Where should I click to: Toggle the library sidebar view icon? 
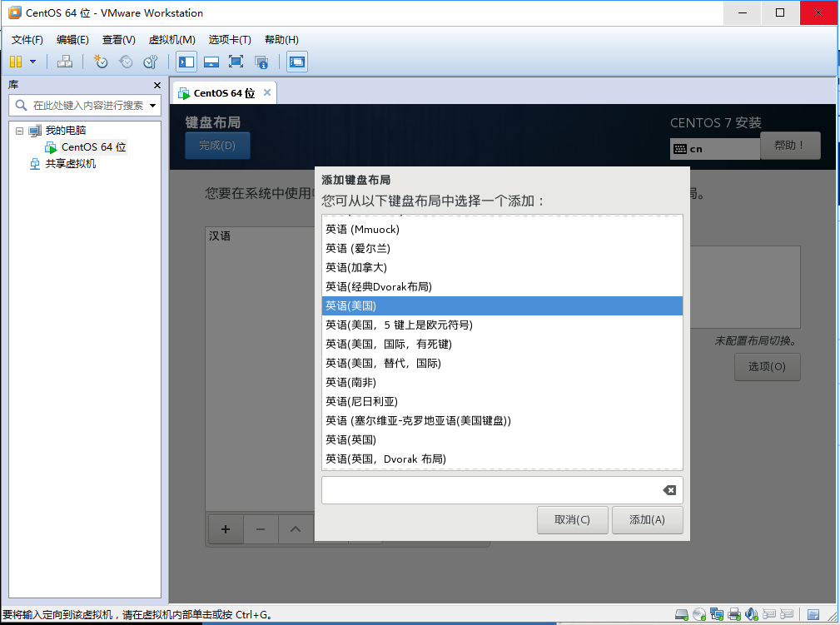pyautogui.click(x=186, y=62)
